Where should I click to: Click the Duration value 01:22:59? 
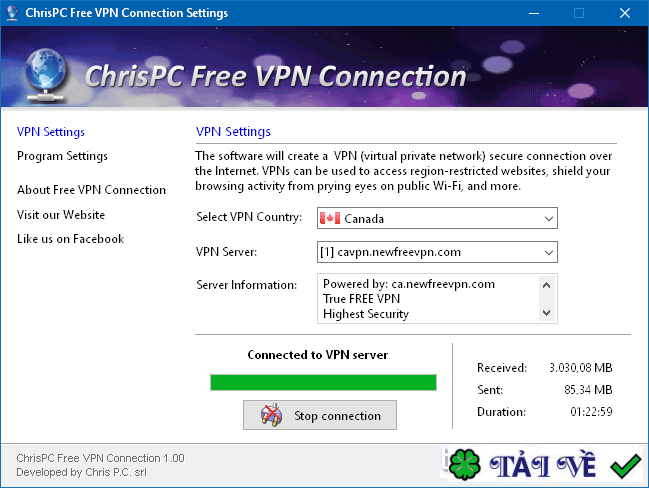click(591, 412)
